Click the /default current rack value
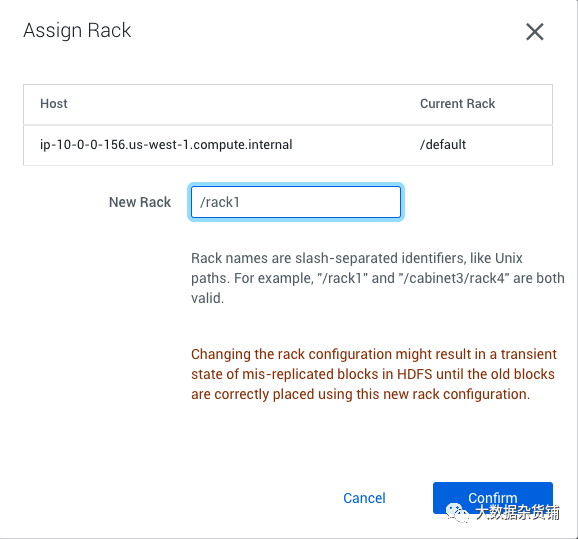The width and height of the screenshot is (578, 539). [443, 145]
